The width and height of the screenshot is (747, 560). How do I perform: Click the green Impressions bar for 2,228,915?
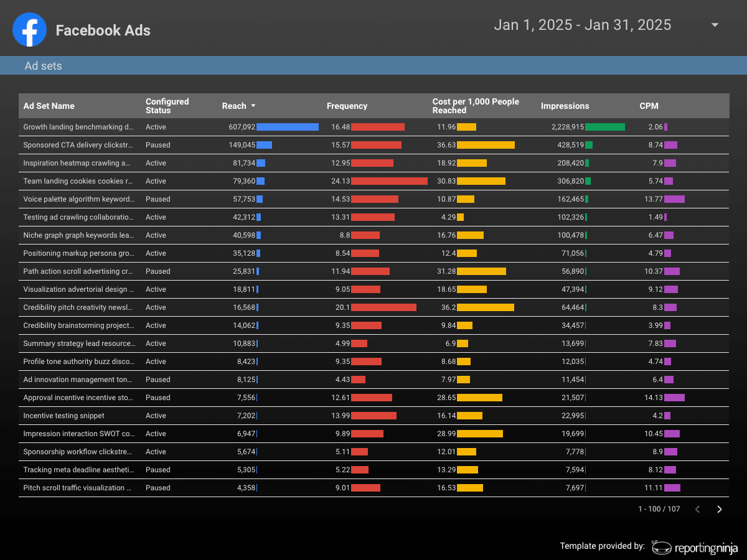point(605,127)
